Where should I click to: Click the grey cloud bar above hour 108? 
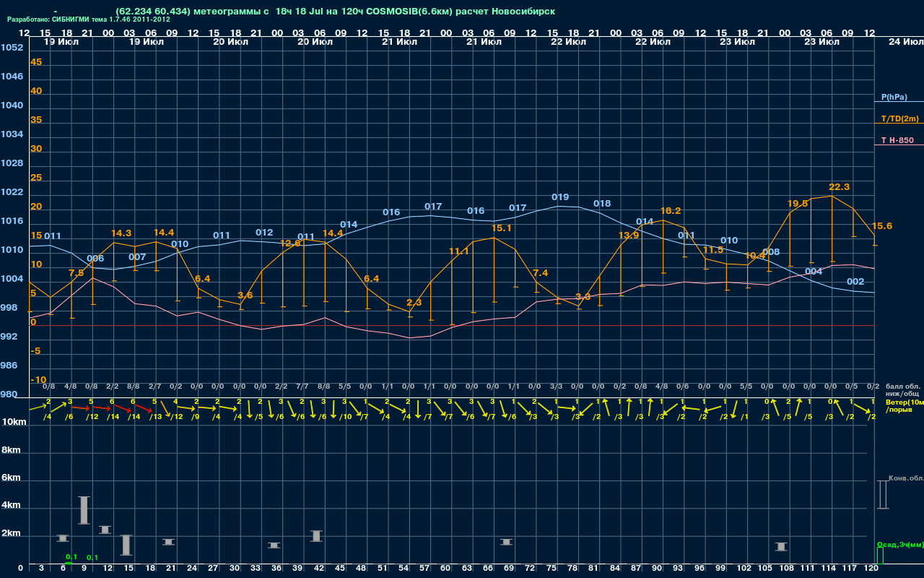781,547
